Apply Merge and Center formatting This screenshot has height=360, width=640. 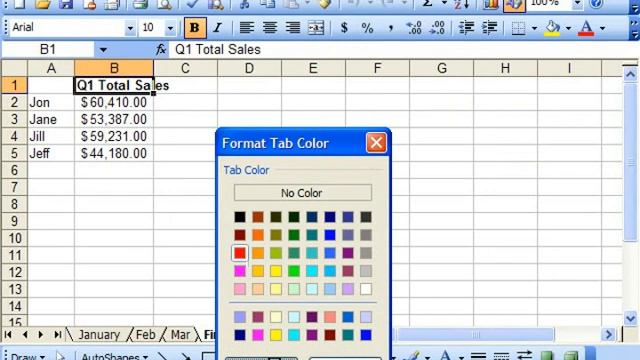coord(316,28)
